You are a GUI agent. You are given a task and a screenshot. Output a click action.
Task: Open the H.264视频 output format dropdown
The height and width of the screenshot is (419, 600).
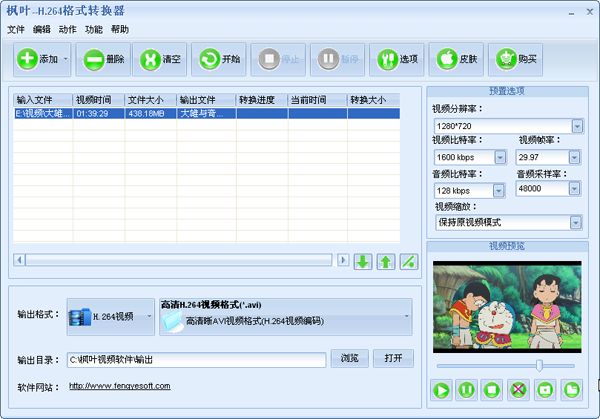click(111, 317)
